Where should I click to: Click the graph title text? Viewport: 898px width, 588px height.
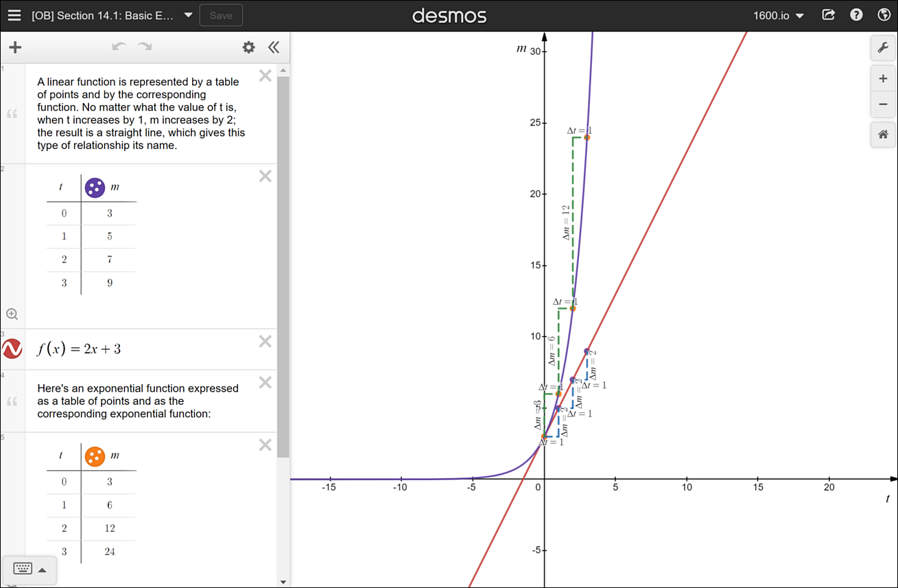[x=103, y=15]
